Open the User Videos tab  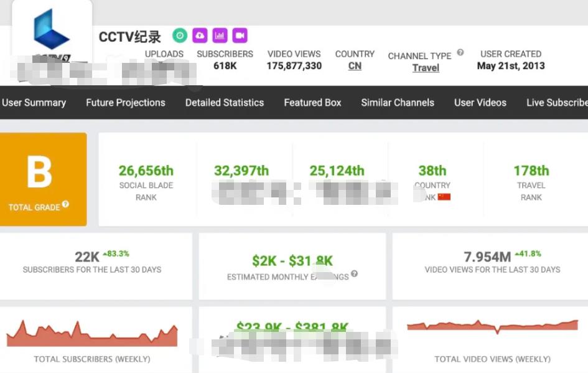[480, 103]
